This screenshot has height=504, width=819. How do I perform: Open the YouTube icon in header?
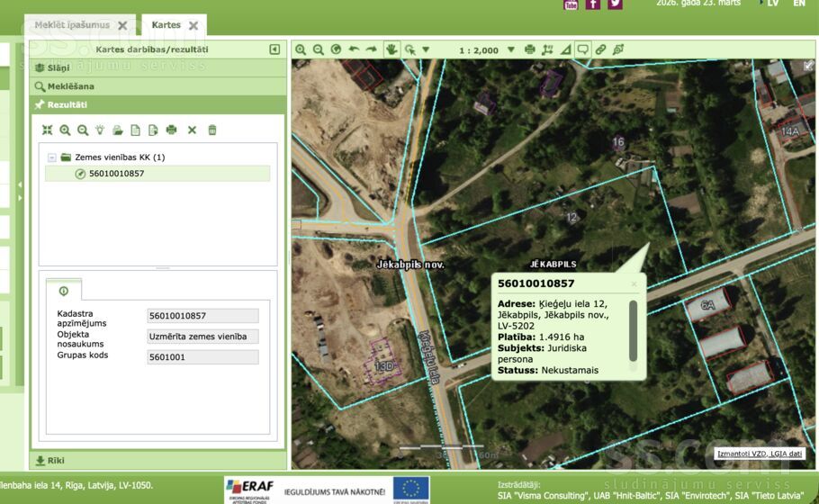(571, 4)
